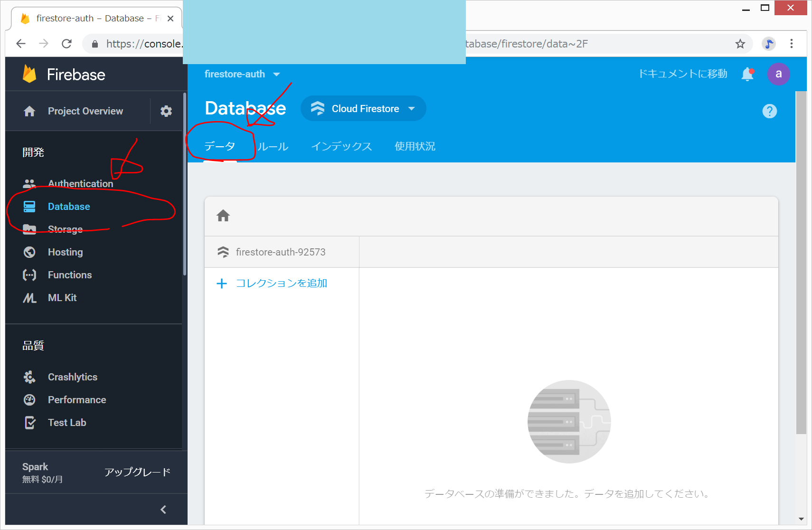Click the page vertical scrollbar
812x530 pixels.
801,262
